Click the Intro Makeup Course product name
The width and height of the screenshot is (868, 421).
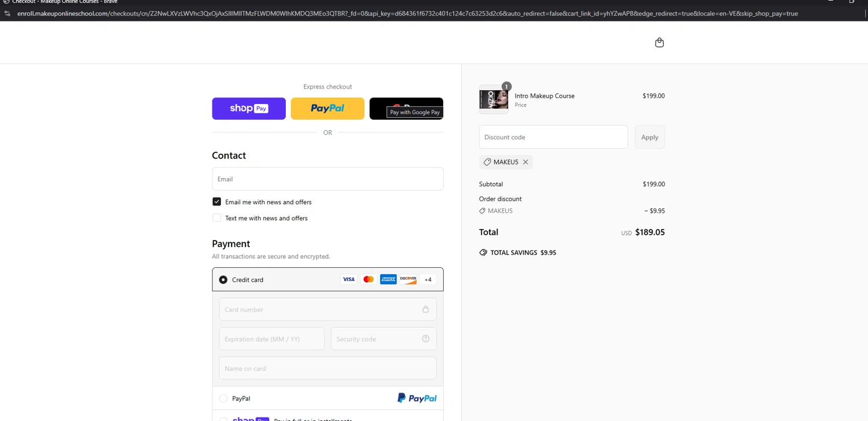pyautogui.click(x=545, y=96)
